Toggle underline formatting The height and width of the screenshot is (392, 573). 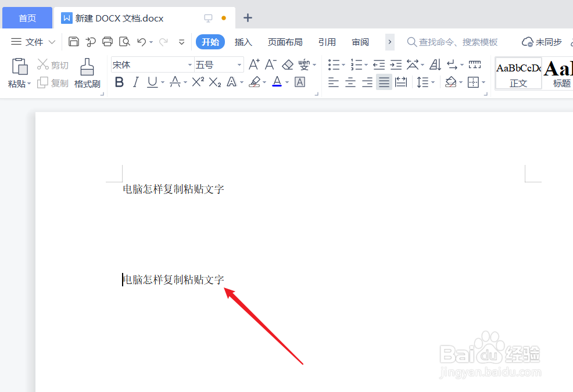point(152,82)
